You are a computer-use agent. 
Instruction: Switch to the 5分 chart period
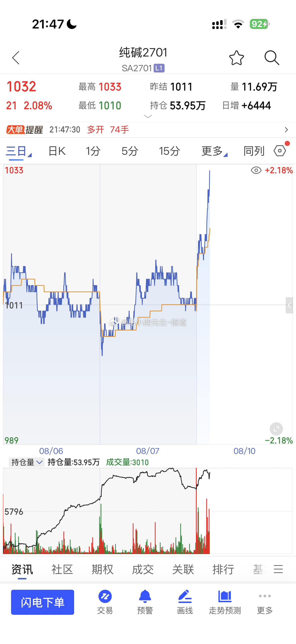(130, 151)
